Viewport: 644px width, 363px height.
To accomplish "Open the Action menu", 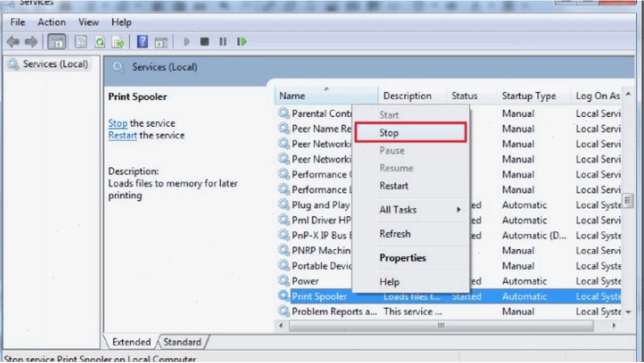I will click(x=51, y=22).
